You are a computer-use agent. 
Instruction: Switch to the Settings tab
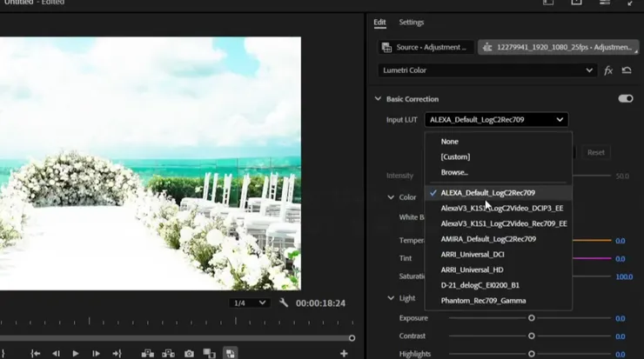coord(412,23)
